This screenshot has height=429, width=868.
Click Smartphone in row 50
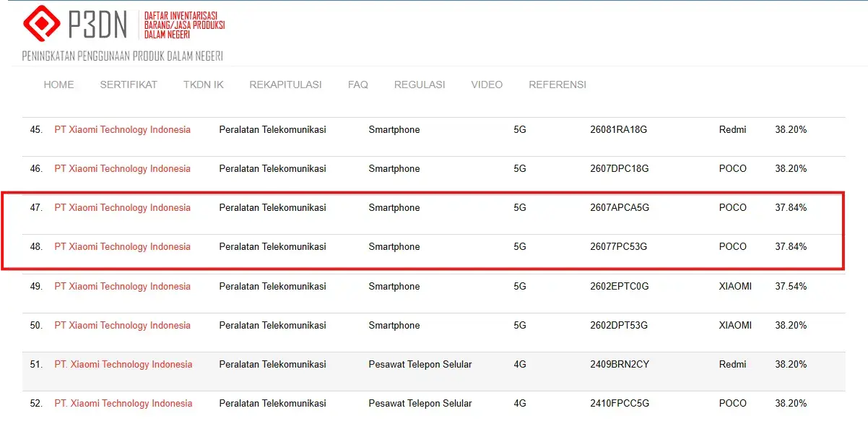point(394,326)
